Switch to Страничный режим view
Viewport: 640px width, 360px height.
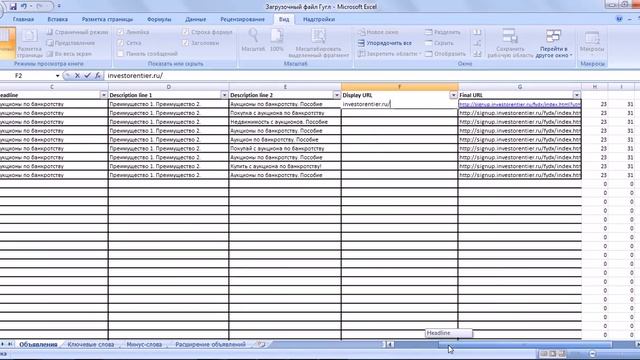coord(77,32)
